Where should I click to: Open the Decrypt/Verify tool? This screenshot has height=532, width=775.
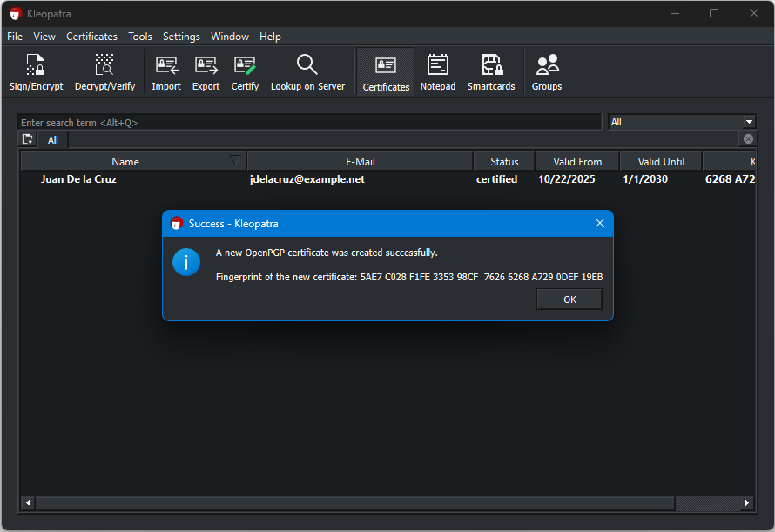coord(104,72)
